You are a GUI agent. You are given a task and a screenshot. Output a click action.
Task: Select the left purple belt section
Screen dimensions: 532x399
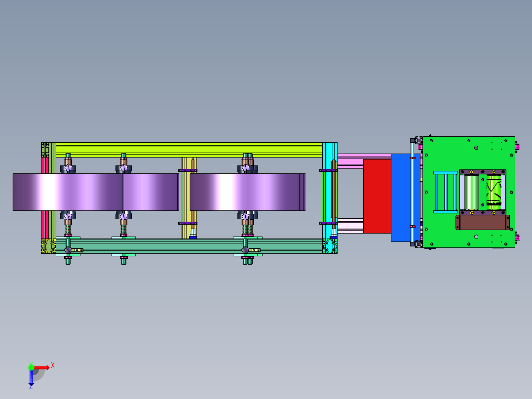[96, 192]
